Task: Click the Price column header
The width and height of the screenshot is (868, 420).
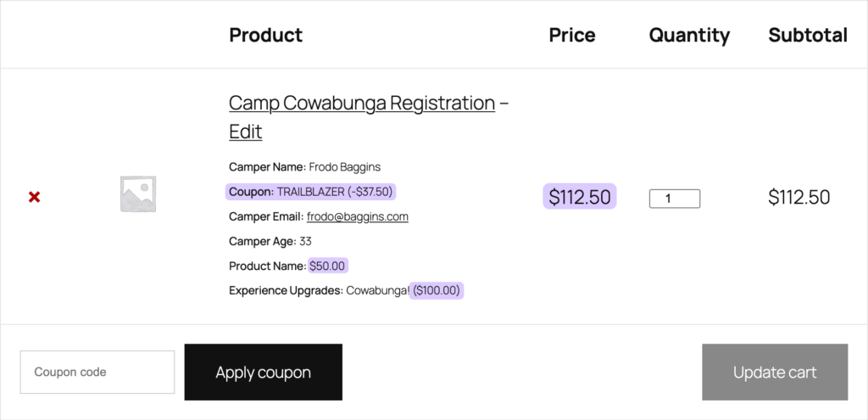Action: click(x=572, y=35)
